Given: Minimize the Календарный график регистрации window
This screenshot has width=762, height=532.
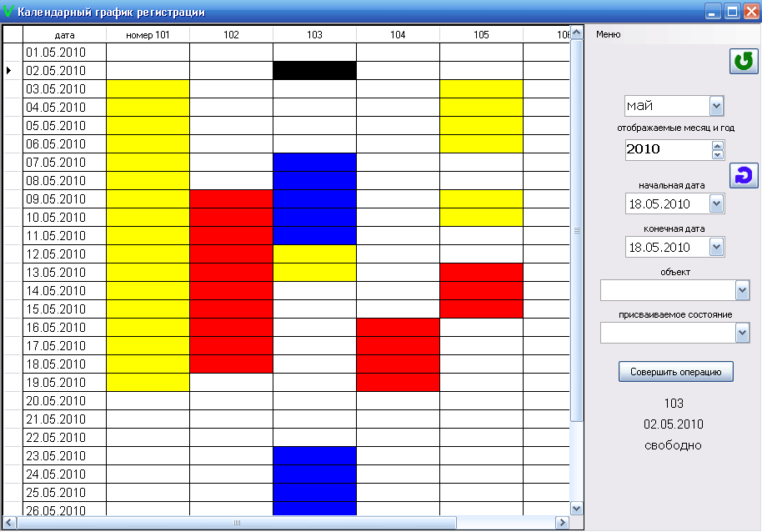Looking at the screenshot, I should [x=713, y=12].
